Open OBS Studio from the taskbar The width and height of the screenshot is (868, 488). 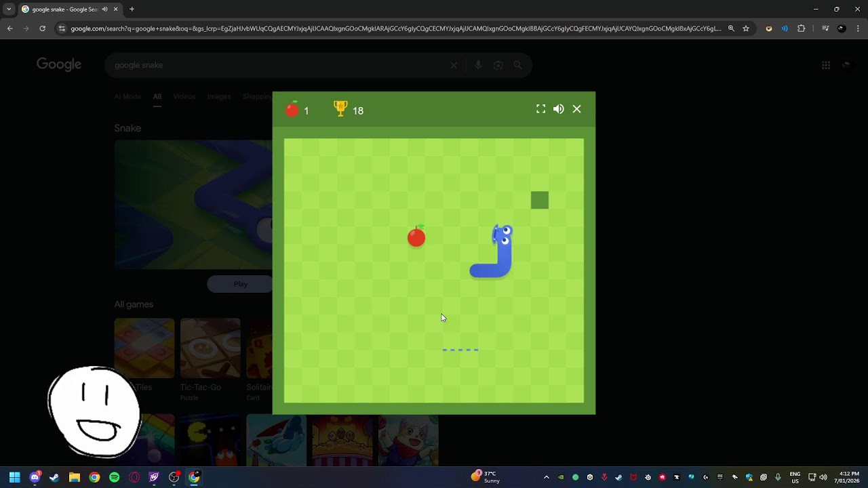[x=174, y=477]
